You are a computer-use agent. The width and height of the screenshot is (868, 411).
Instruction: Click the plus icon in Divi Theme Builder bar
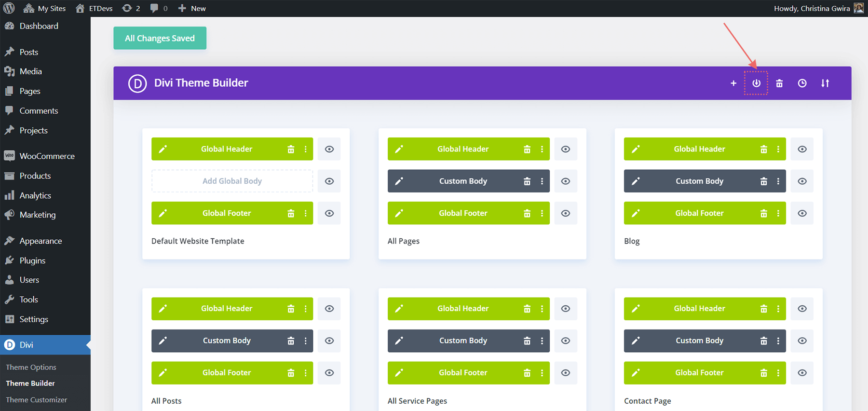(x=733, y=83)
